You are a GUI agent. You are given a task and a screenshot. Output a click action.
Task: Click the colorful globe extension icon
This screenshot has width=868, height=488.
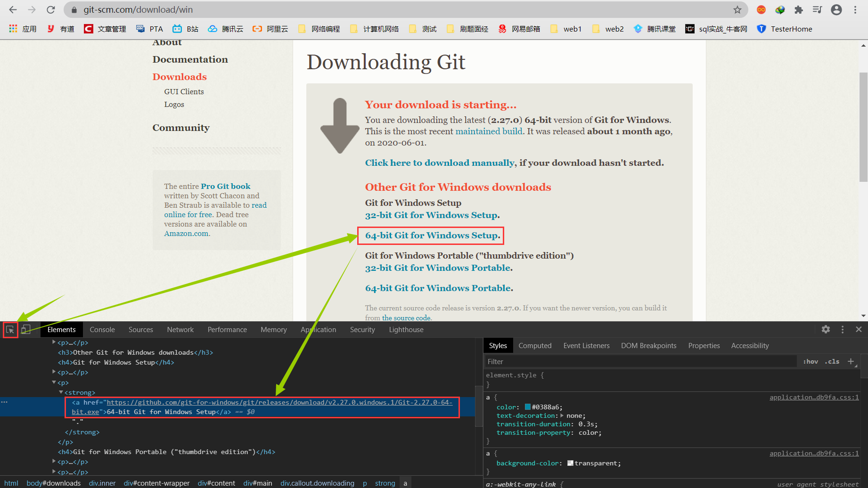[x=780, y=9]
